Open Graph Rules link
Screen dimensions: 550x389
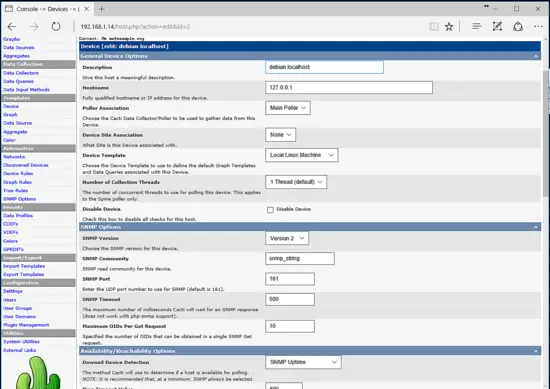pyautogui.click(x=17, y=182)
